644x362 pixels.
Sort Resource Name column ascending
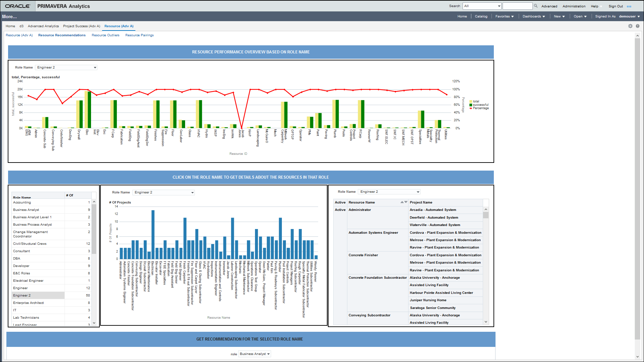coord(402,202)
